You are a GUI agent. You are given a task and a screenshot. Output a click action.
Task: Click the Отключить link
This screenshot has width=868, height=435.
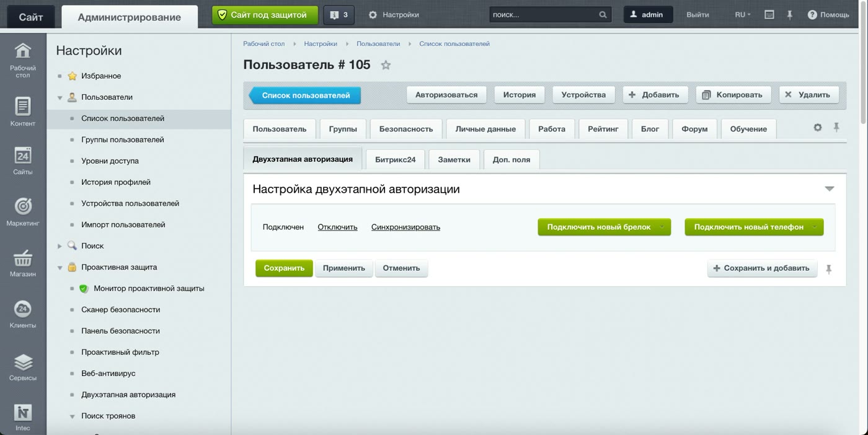pos(337,227)
